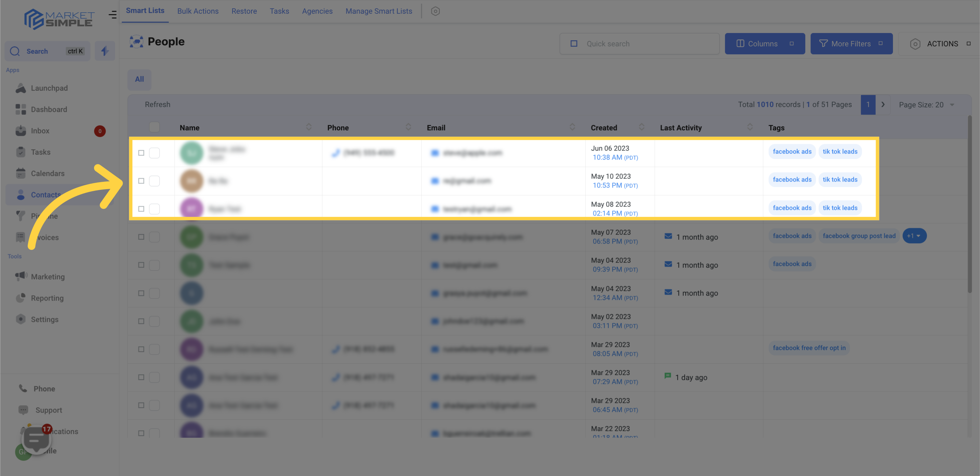The width and height of the screenshot is (980, 476).
Task: Select the All smart list tab
Action: click(x=139, y=79)
